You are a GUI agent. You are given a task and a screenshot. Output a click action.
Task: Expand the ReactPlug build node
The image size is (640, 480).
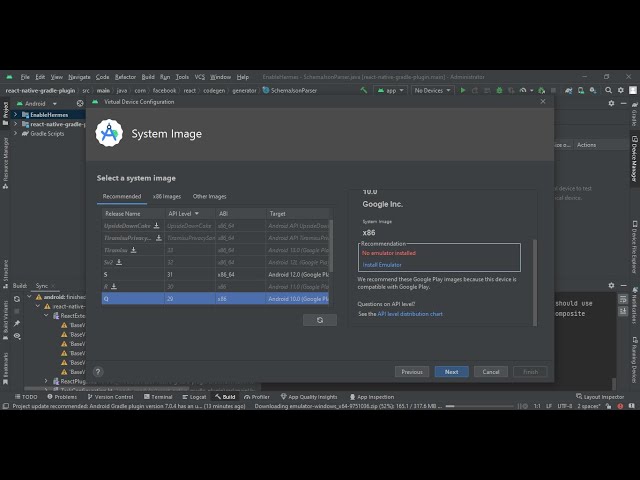pyautogui.click(x=46, y=381)
